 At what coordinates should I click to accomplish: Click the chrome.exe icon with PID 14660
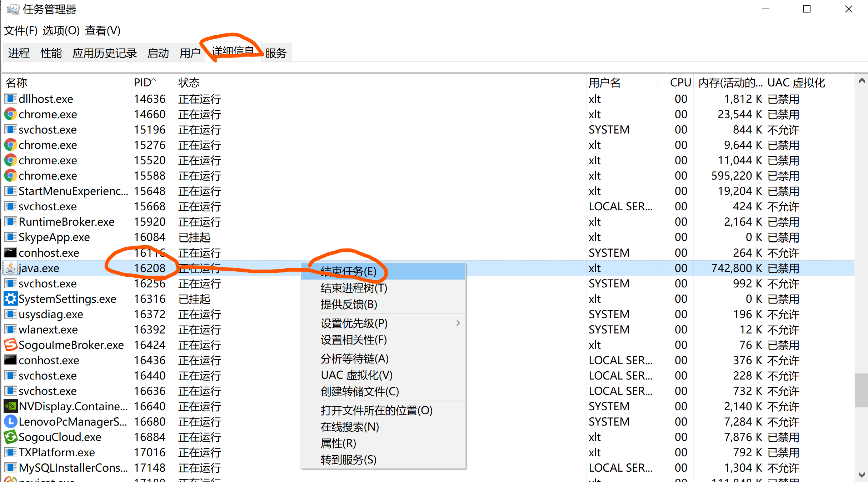pos(10,114)
